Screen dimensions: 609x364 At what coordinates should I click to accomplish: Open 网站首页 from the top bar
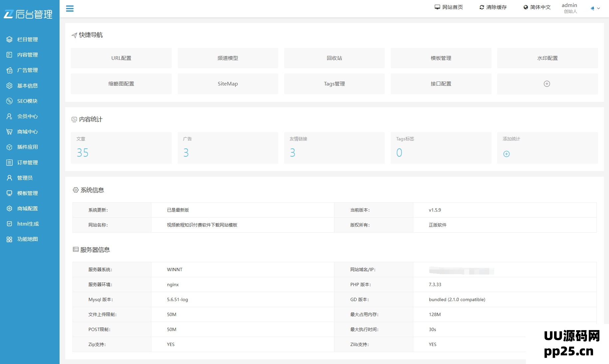point(449,7)
